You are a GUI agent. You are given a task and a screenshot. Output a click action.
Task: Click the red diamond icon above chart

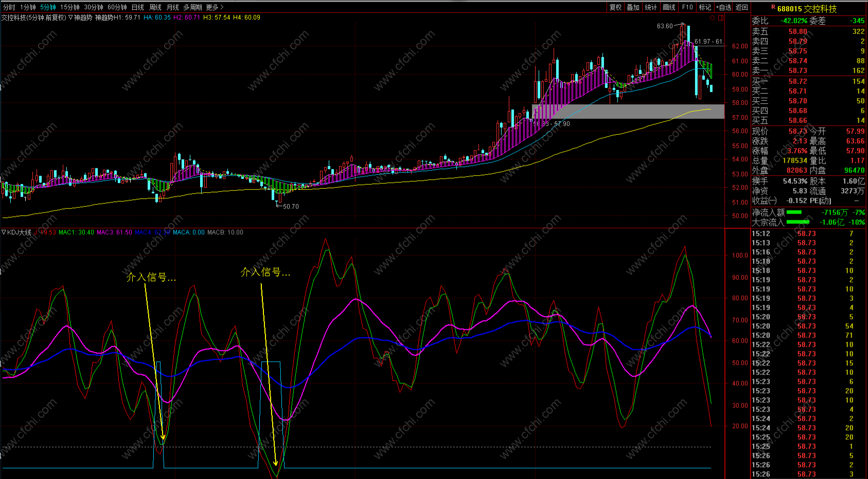pyautogui.click(x=712, y=17)
